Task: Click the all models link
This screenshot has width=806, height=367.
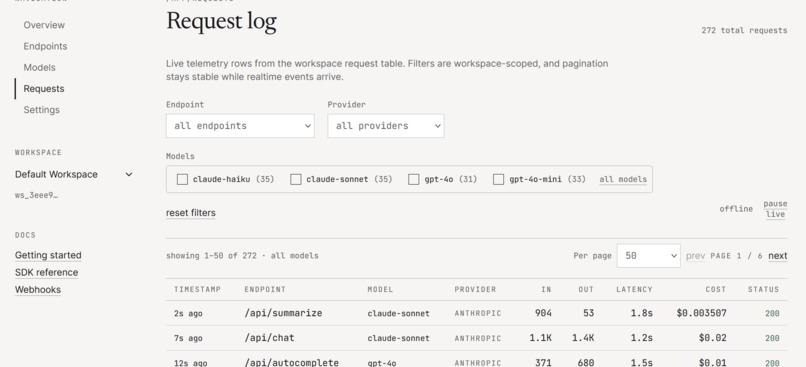Action: pyautogui.click(x=623, y=179)
